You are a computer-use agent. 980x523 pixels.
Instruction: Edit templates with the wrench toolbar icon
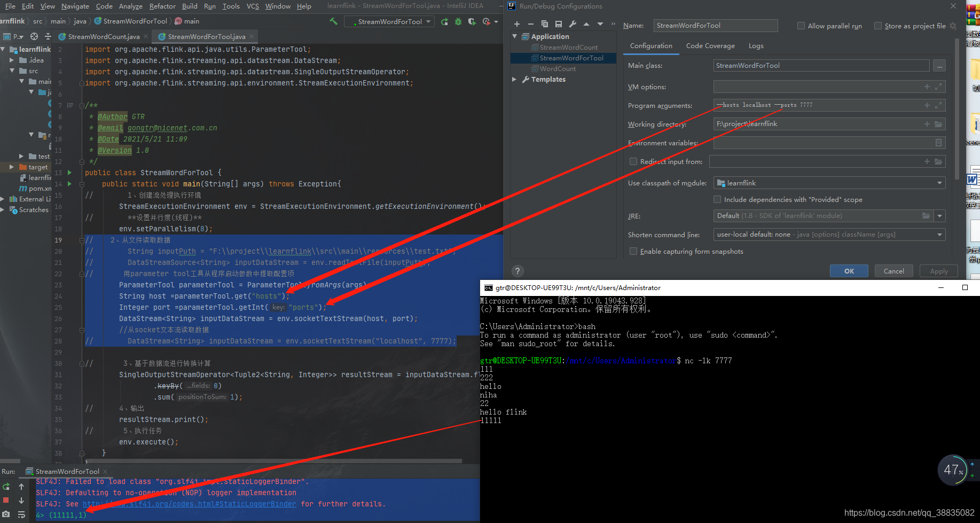pos(573,24)
